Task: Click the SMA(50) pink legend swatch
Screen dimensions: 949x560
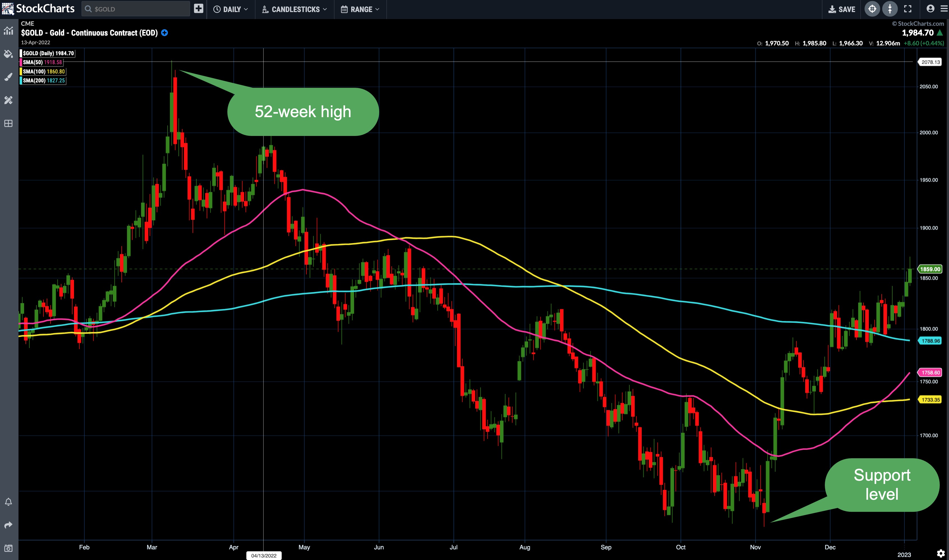Action: (x=21, y=62)
